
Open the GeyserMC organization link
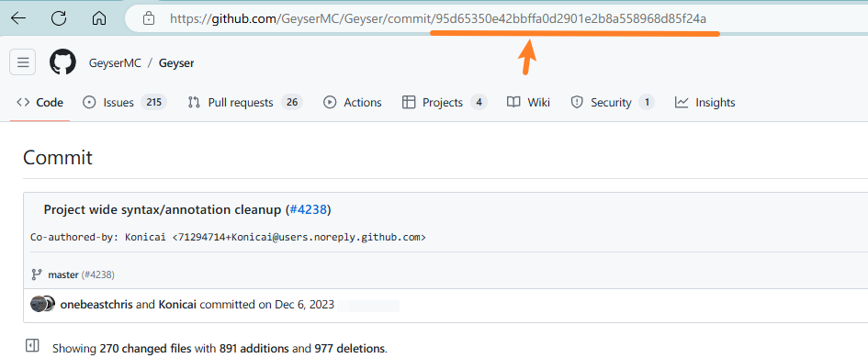(x=114, y=63)
